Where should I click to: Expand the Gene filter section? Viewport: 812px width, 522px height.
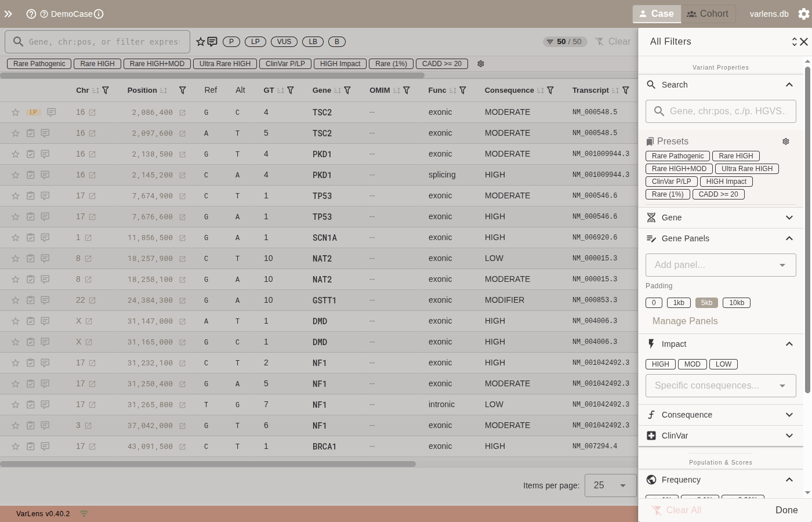pos(720,217)
